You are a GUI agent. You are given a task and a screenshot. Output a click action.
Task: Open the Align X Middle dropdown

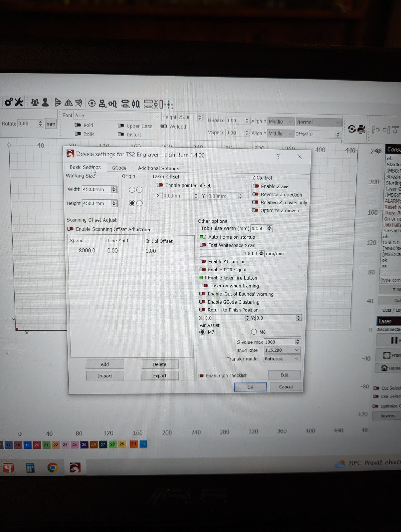[281, 121]
